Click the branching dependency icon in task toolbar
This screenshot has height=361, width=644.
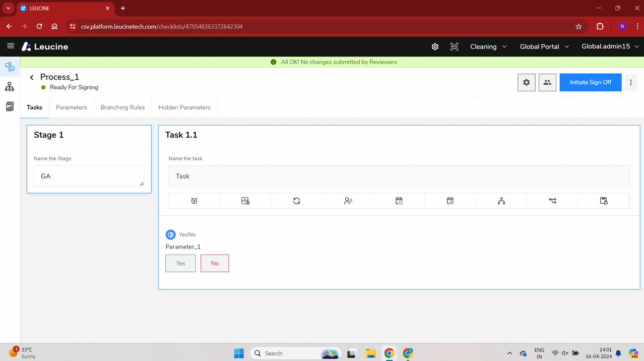pyautogui.click(x=553, y=201)
